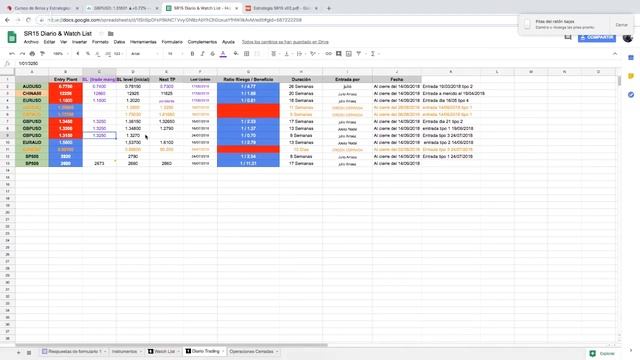Open the Editar menu
This screenshot has width=640, height=360.
(x=49, y=42)
